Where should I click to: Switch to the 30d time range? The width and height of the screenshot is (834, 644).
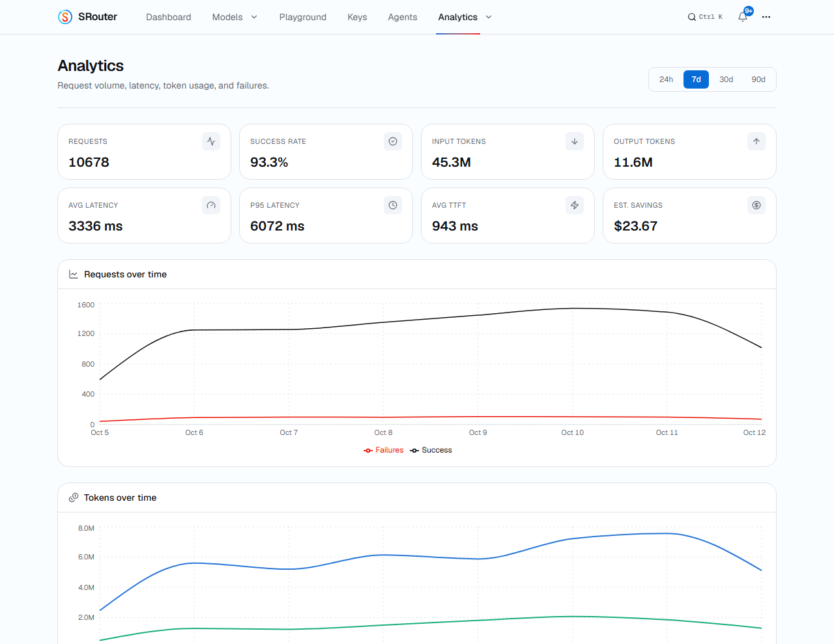726,79
